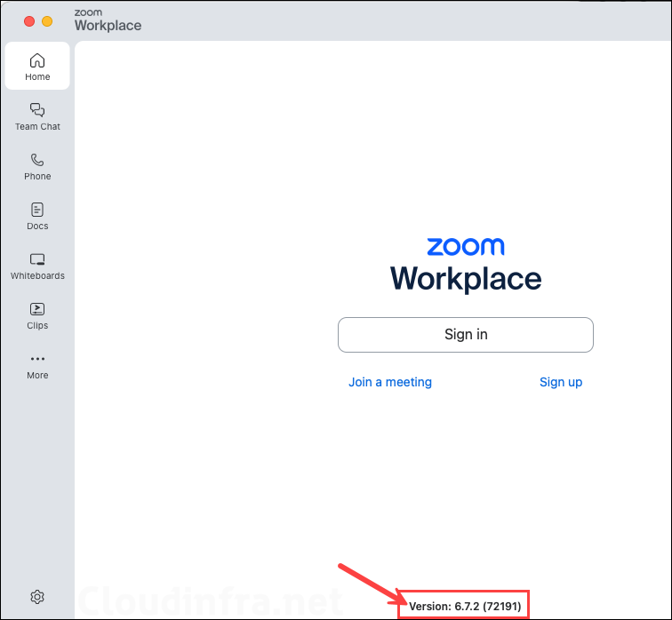Open Whiteboards from the sidebar
This screenshot has width=672, height=620.
[37, 266]
